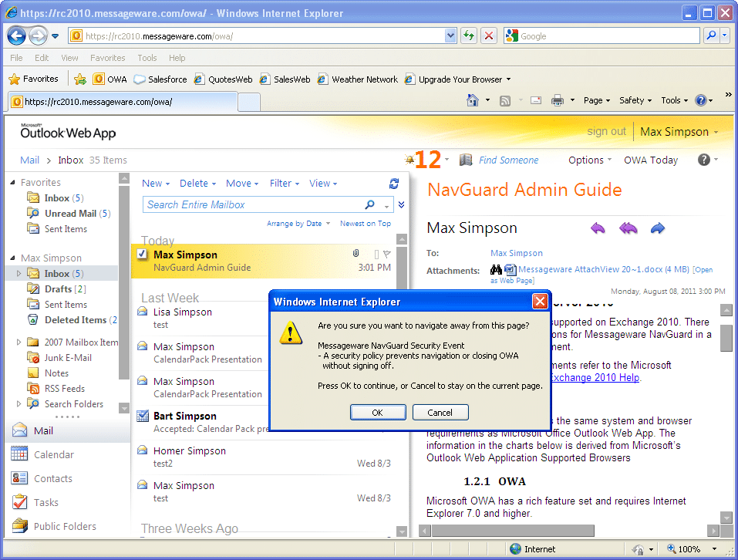Click OK in the NavGuard dialog

click(377, 413)
